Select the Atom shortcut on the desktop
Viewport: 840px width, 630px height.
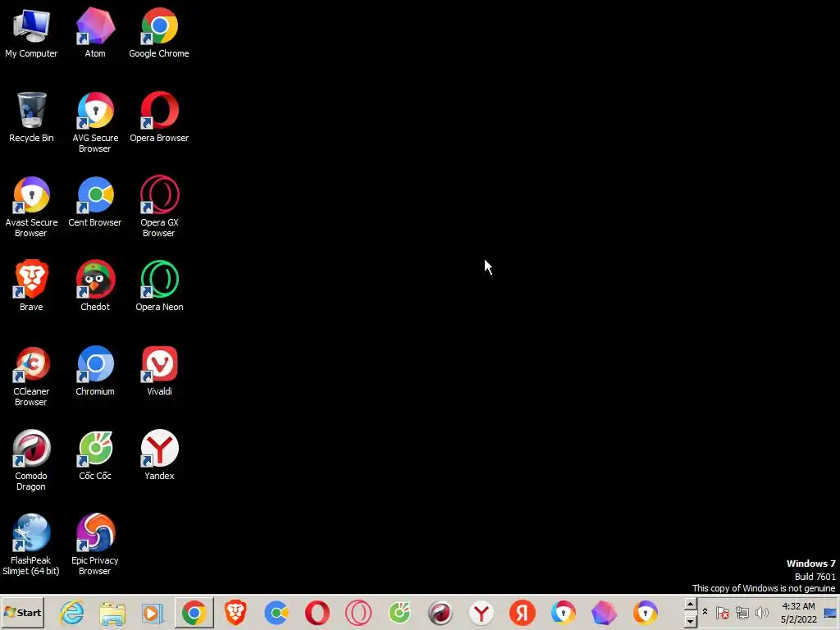click(95, 33)
